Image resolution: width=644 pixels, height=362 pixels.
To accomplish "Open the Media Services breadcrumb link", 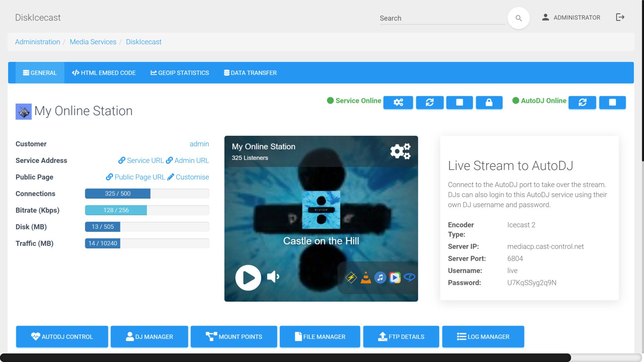I will [93, 42].
